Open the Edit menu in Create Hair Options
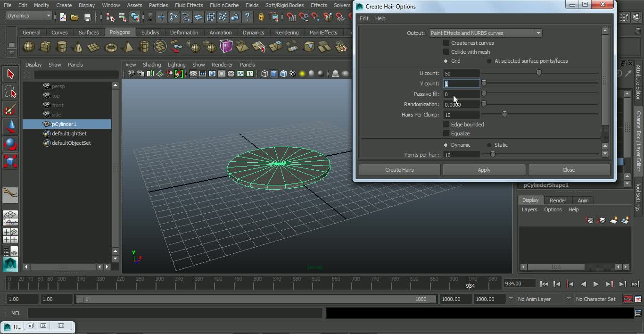The height and width of the screenshot is (334, 644). point(364,18)
